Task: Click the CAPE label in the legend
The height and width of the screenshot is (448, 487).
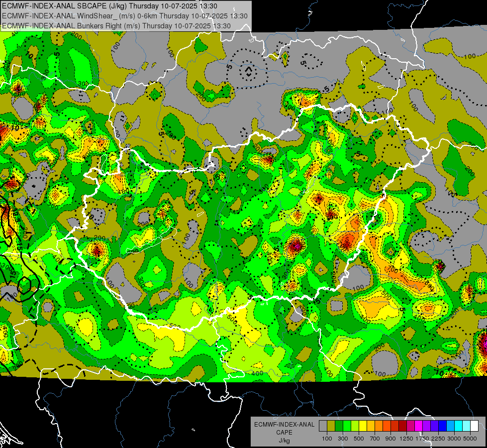Action: pyautogui.click(x=284, y=432)
